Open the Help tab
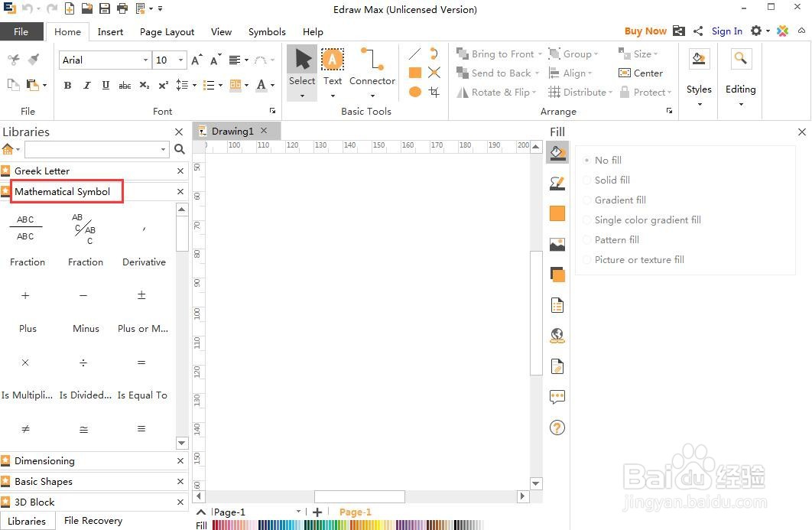The width and height of the screenshot is (812, 530). tap(313, 31)
